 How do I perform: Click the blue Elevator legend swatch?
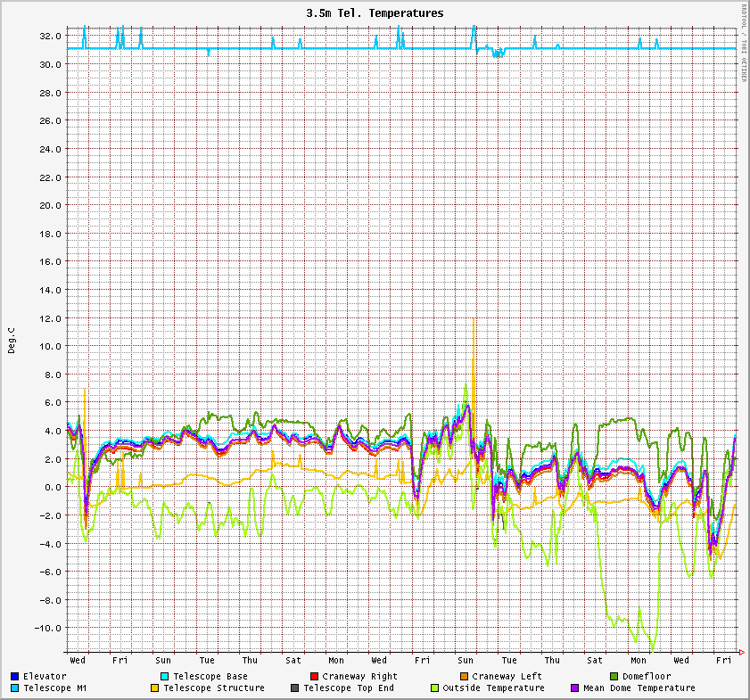(x=15, y=677)
